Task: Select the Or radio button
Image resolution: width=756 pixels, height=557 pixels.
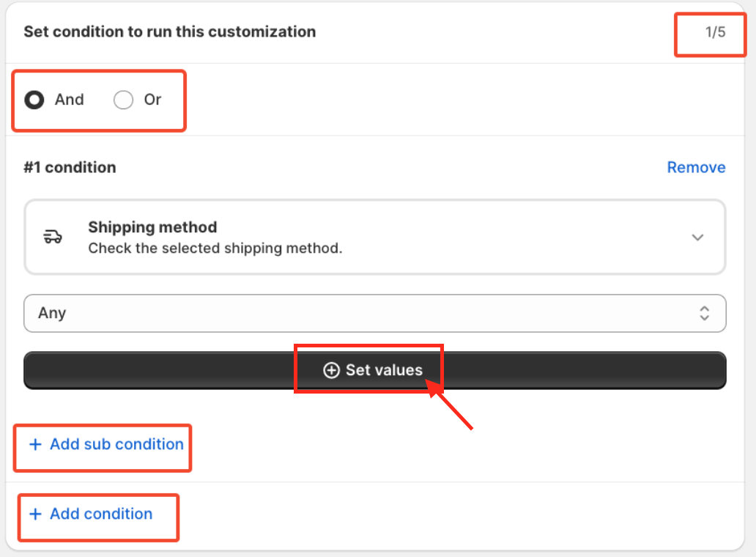Action: (x=124, y=100)
